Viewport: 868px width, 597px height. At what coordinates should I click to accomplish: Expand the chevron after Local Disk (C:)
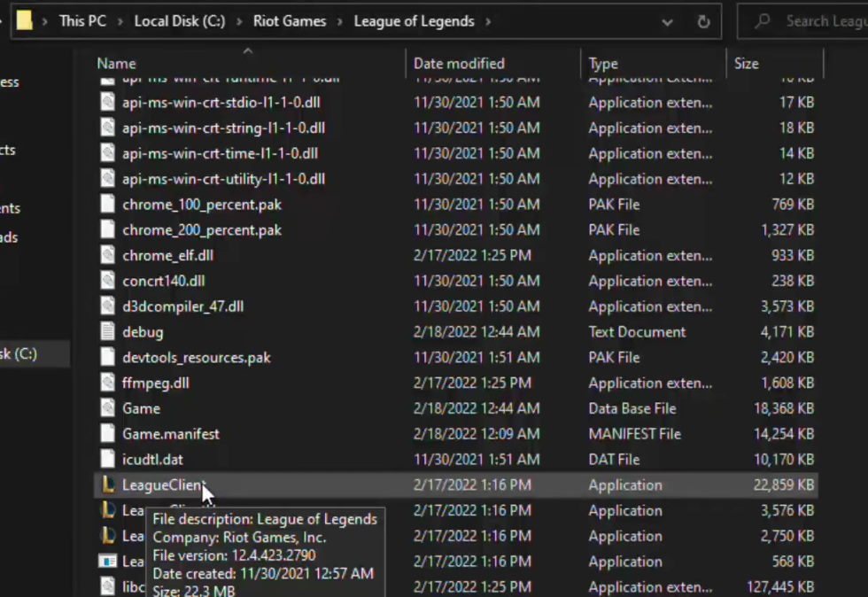coord(239,21)
